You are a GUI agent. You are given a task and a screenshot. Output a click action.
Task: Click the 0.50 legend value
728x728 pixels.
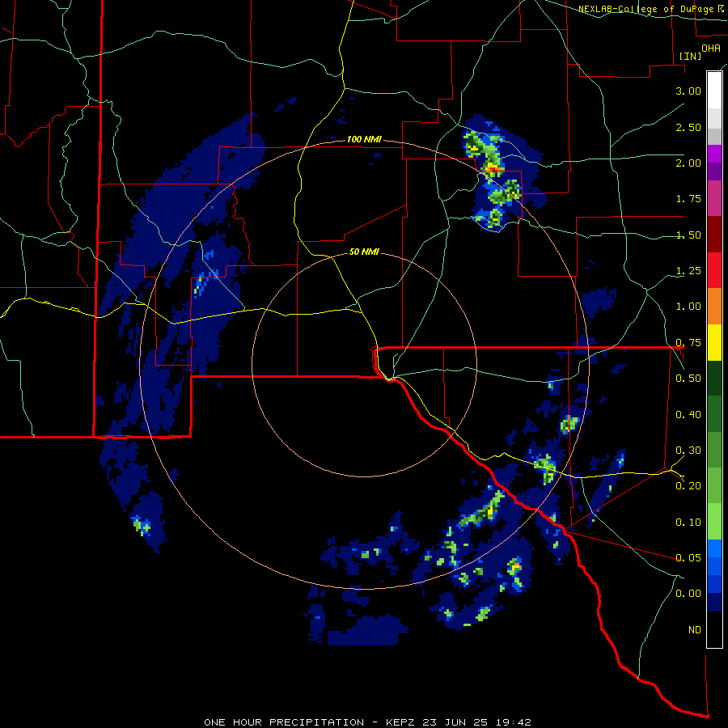[x=688, y=379]
